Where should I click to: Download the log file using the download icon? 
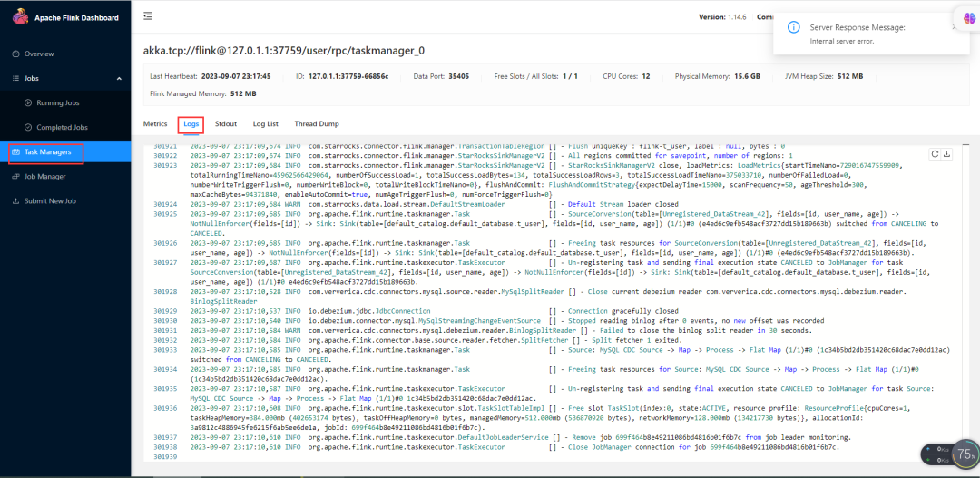point(946,154)
